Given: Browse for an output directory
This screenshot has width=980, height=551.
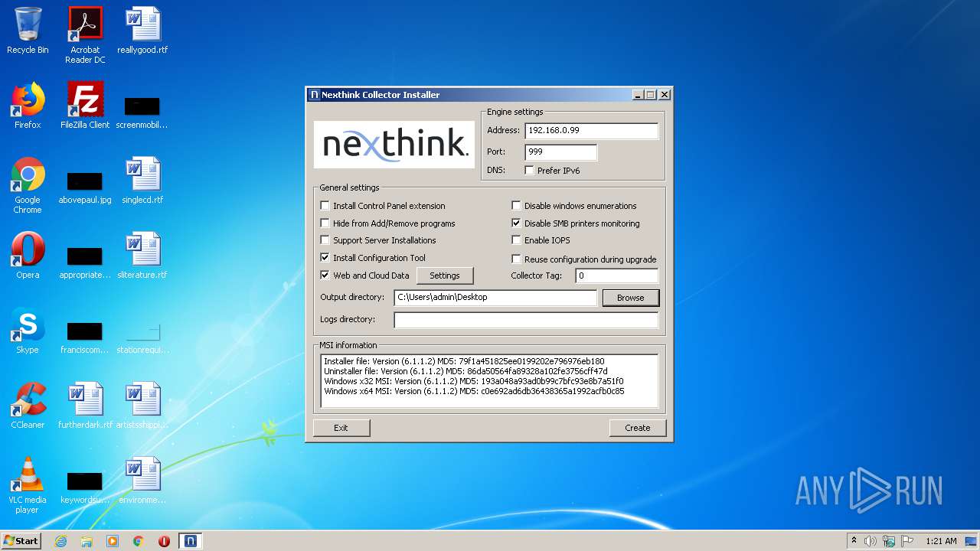Looking at the screenshot, I should point(631,298).
